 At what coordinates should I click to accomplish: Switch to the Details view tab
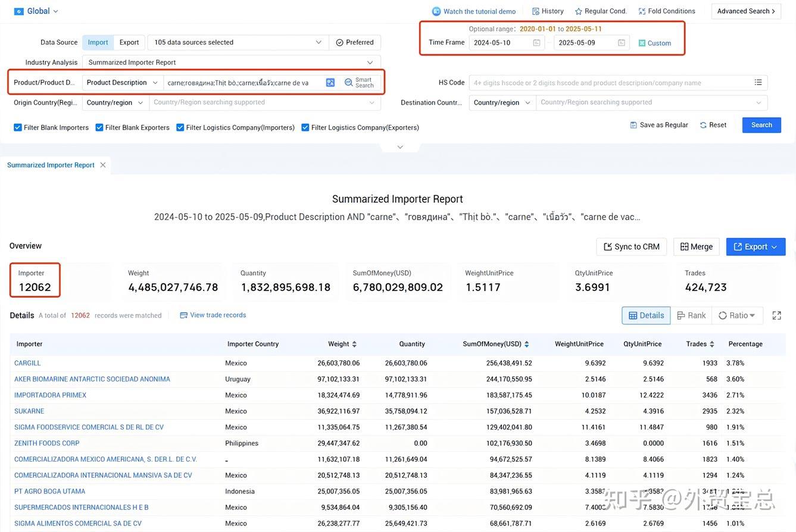click(x=646, y=315)
